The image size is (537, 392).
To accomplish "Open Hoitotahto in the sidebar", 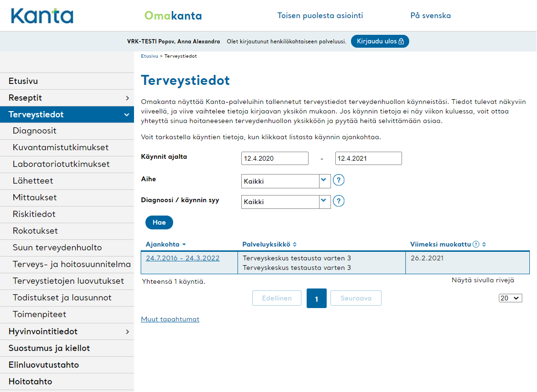I will [x=67, y=382].
